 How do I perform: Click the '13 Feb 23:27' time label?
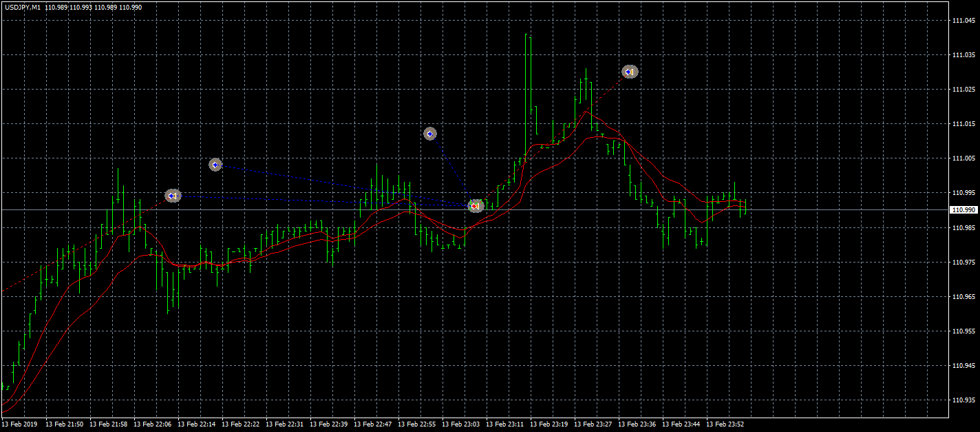[x=593, y=424]
